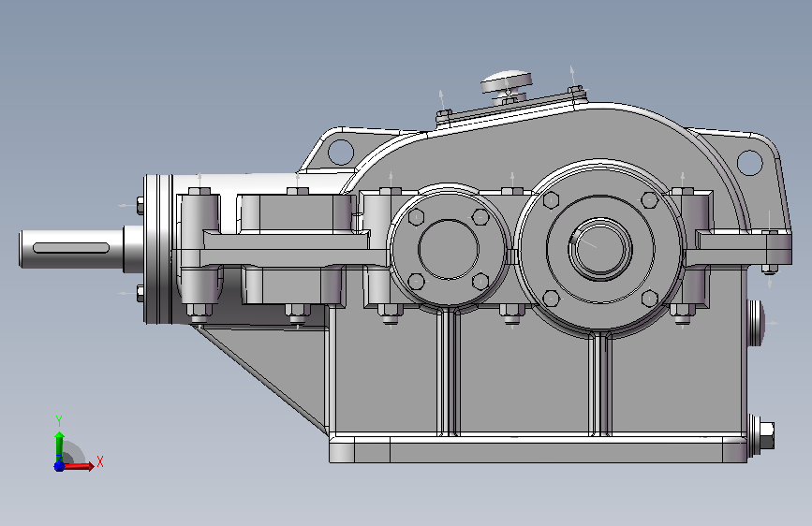Pick the left lifting lug hole on housing
This screenshot has width=812, height=526.
(340, 153)
